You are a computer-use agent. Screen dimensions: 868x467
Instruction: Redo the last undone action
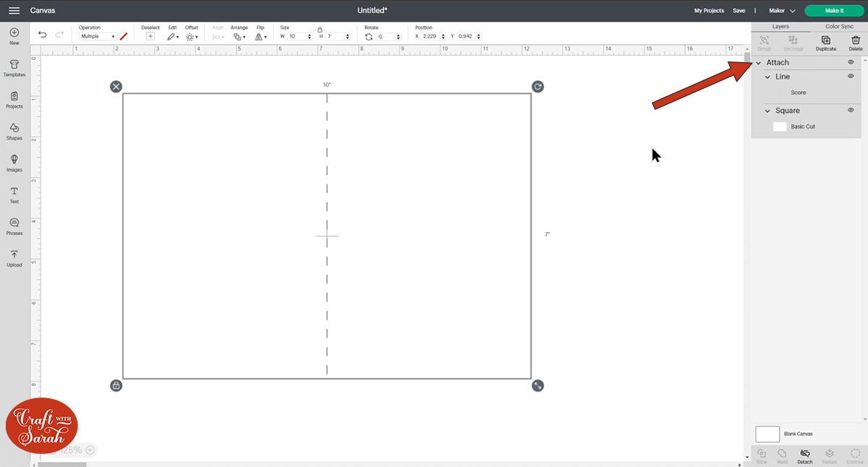tap(59, 34)
